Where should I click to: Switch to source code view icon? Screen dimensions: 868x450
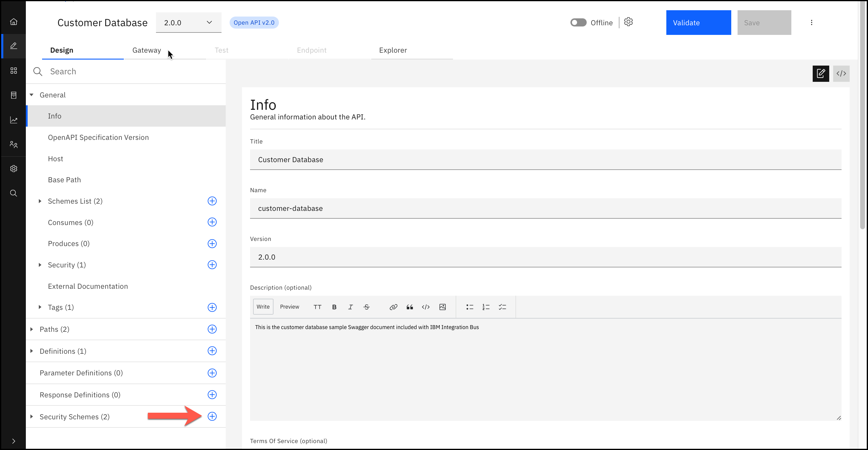point(841,73)
